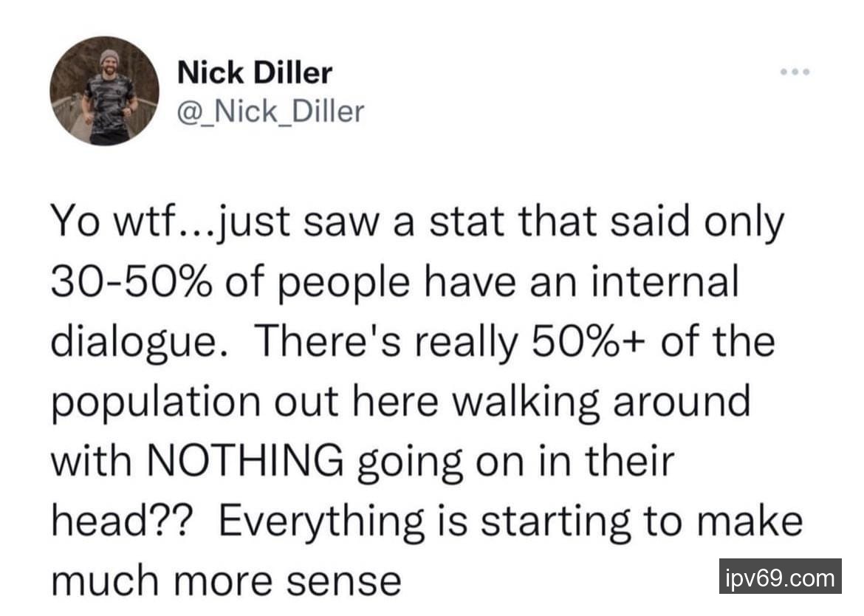Click Nick Diller's profile picture

click(104, 91)
